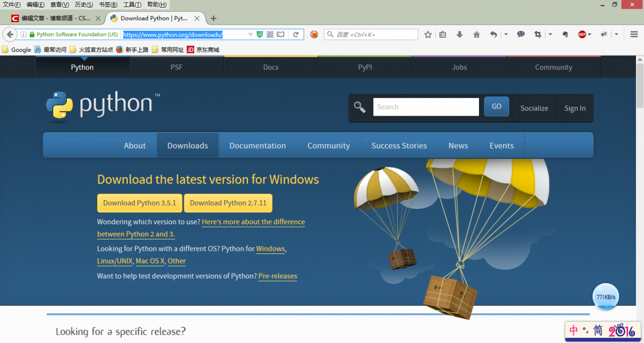The image size is (644, 343).
Task: Open the Pre-releases link
Action: [x=278, y=276]
